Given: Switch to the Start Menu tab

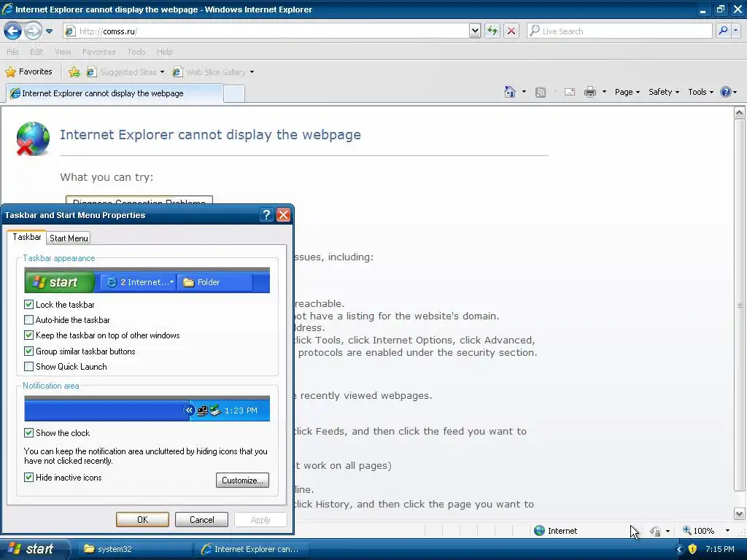Looking at the screenshot, I should click(x=69, y=238).
